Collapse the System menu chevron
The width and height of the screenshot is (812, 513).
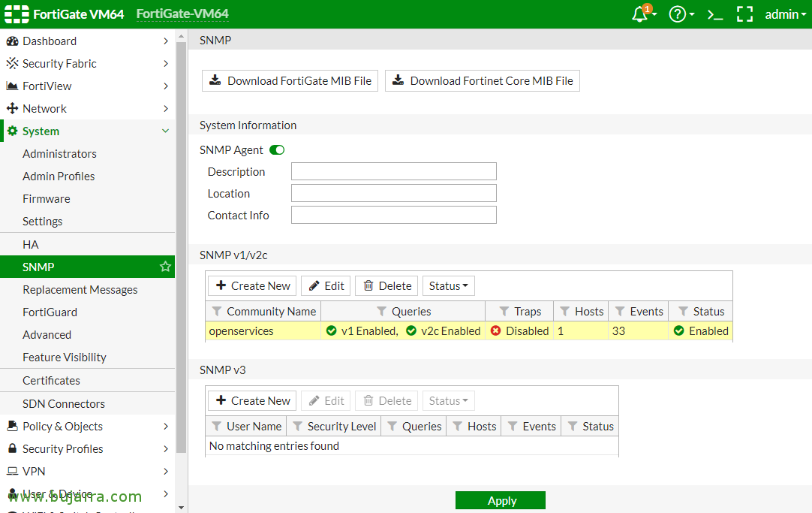pos(166,131)
